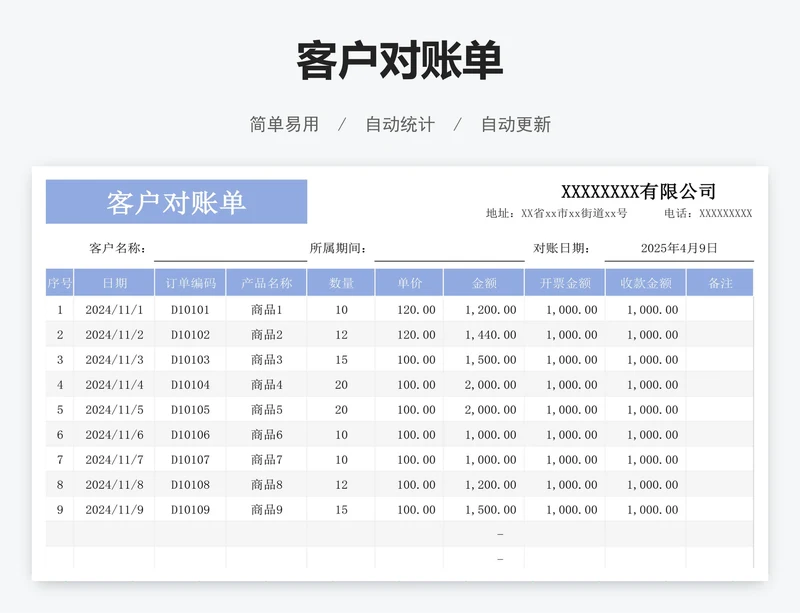The image size is (800, 613).
Task: Click the 客户名称 input line
Action: (x=229, y=249)
